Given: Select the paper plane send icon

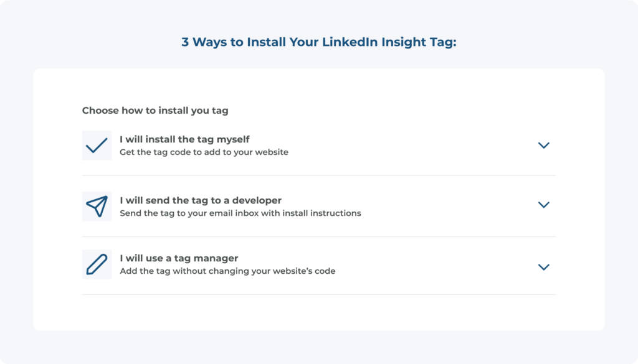Looking at the screenshot, I should point(97,207).
